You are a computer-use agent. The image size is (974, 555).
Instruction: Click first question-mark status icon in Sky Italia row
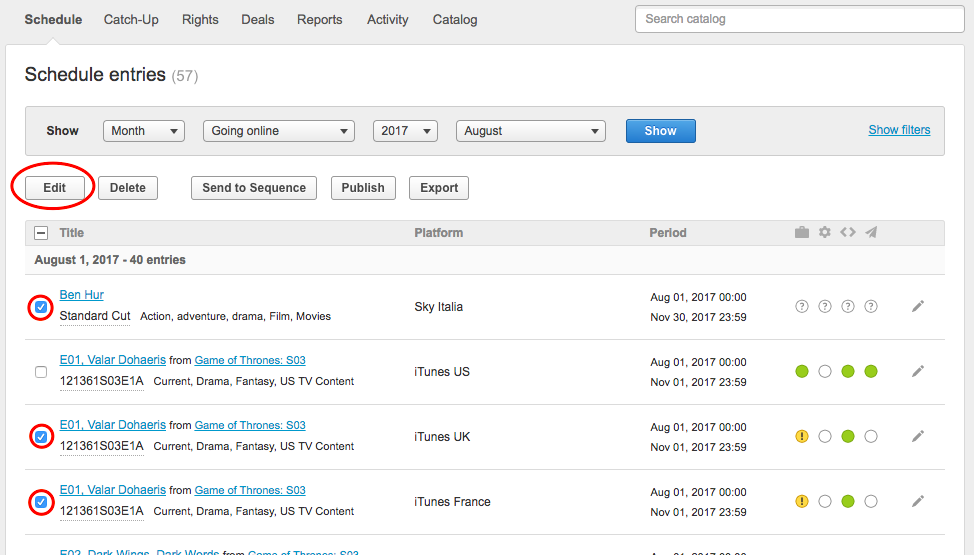click(x=802, y=306)
